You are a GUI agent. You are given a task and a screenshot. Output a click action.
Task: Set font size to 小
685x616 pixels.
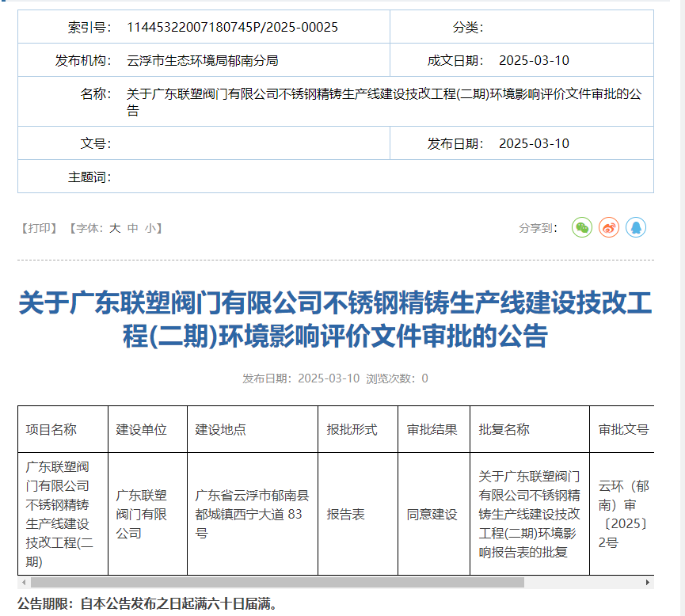point(150,228)
